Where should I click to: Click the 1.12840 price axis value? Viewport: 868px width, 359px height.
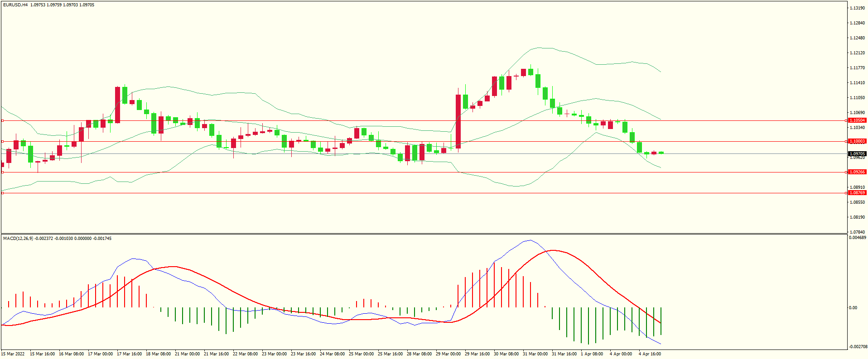point(857,23)
